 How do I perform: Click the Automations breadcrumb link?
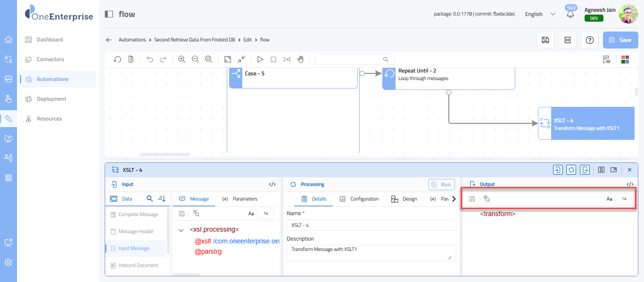[132, 40]
